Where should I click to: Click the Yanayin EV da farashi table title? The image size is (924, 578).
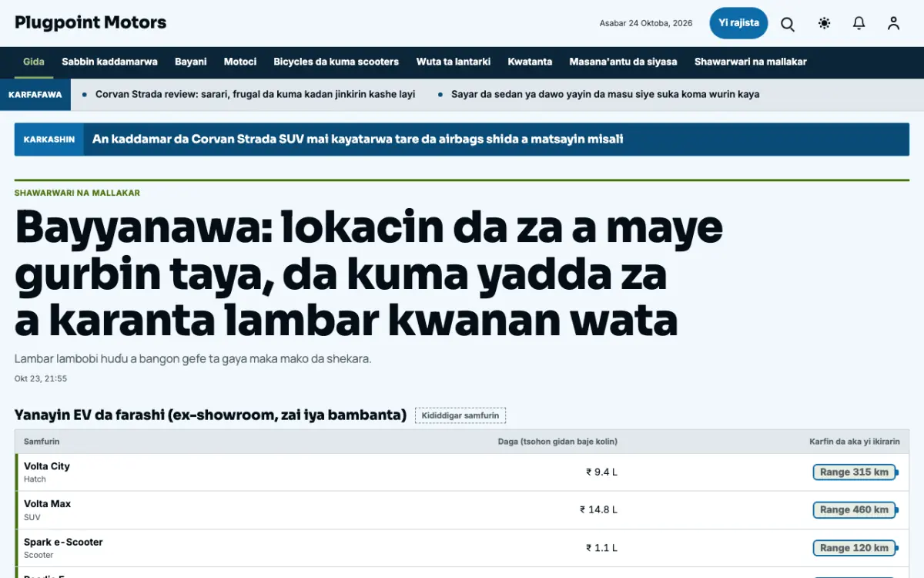click(210, 415)
